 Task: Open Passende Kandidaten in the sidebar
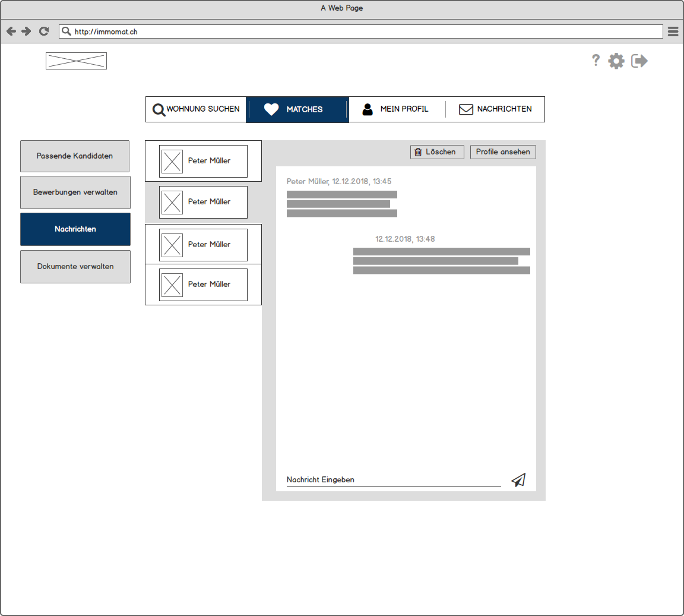point(75,156)
